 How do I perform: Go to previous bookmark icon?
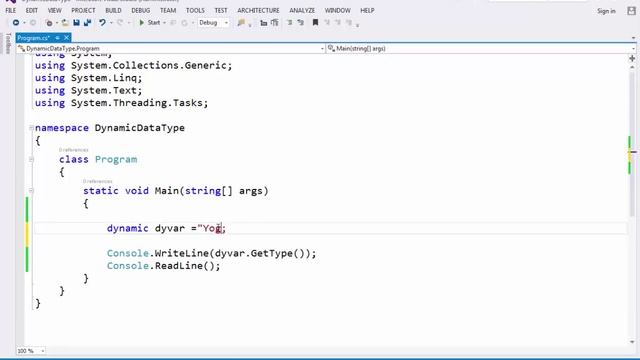click(327, 23)
